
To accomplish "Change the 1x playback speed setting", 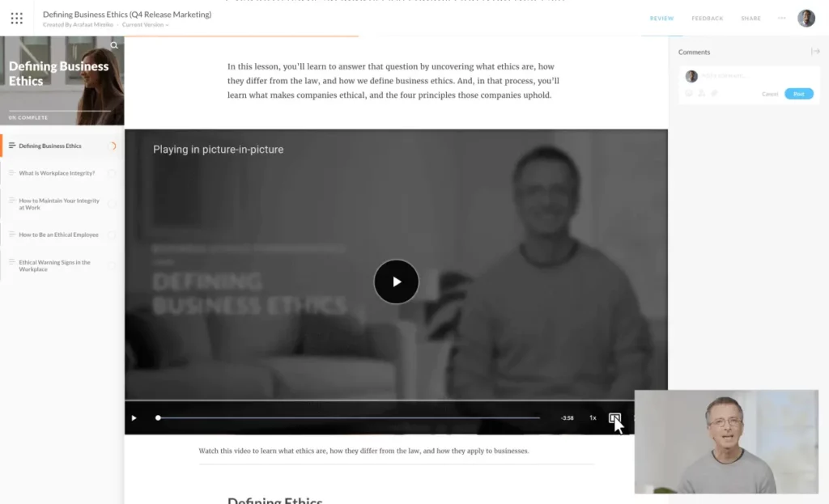I will pyautogui.click(x=593, y=418).
